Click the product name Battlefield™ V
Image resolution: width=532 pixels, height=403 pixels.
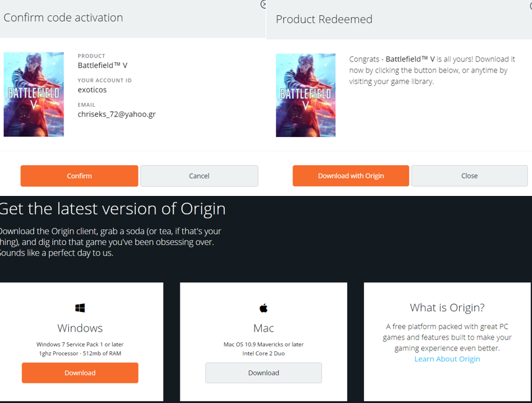coord(102,66)
